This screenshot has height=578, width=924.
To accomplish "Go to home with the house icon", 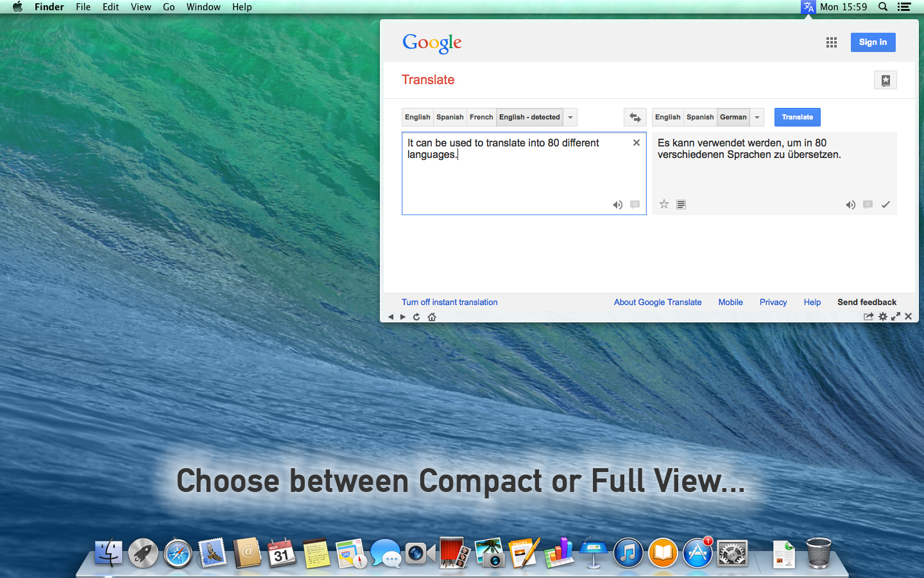I will coord(432,317).
